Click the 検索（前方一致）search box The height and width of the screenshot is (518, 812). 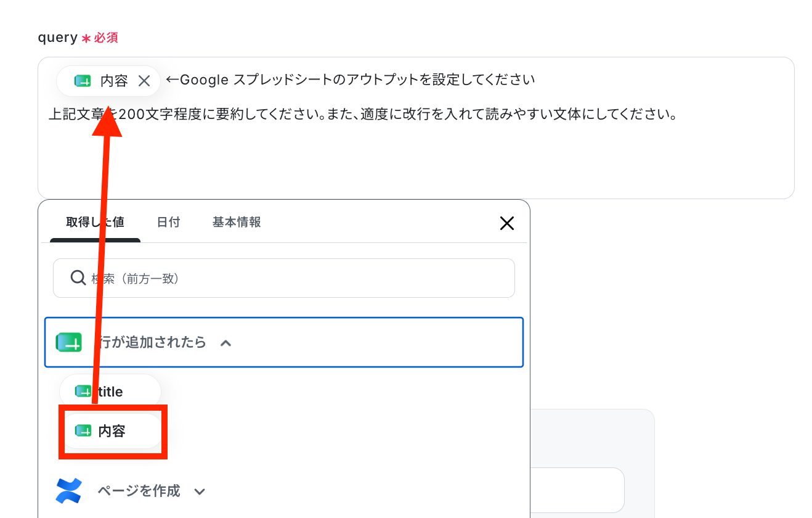point(284,278)
